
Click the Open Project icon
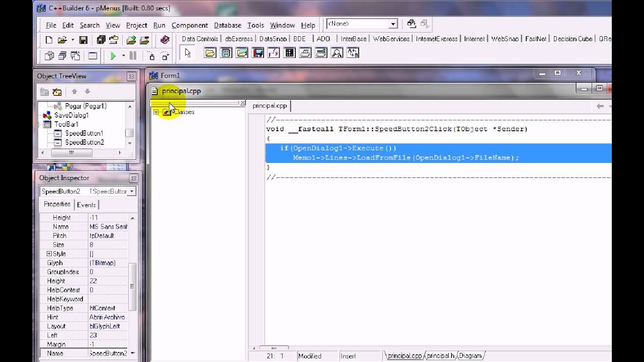[114, 40]
